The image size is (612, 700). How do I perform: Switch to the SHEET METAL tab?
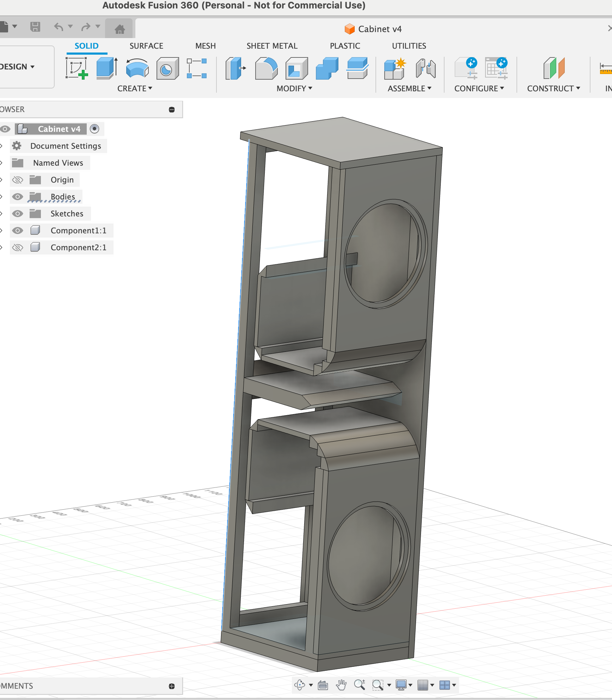click(272, 46)
